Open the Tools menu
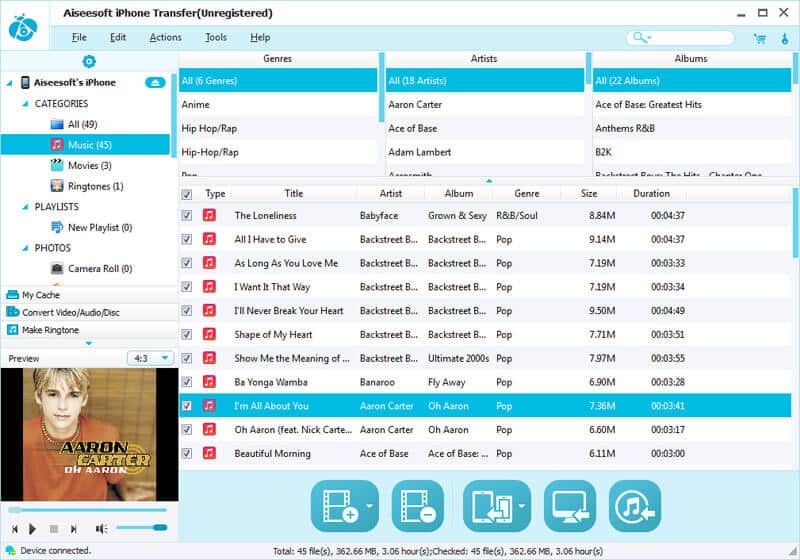The width and height of the screenshot is (800, 560). point(215,38)
